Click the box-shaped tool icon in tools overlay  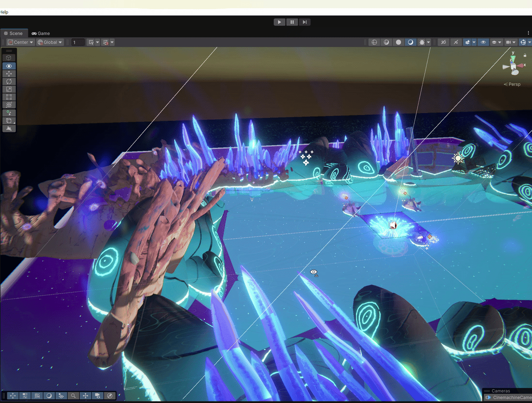tap(9, 121)
